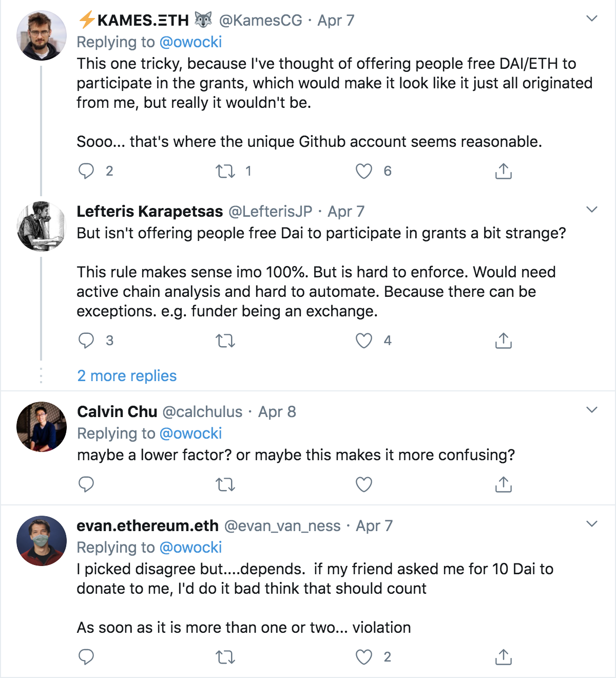Retweet Calvin Chu's tweet

click(225, 484)
